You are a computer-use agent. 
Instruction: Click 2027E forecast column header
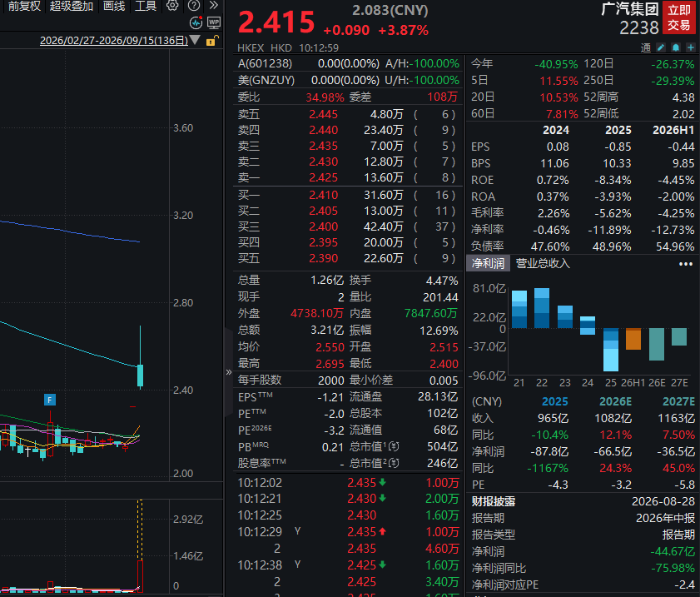click(678, 401)
